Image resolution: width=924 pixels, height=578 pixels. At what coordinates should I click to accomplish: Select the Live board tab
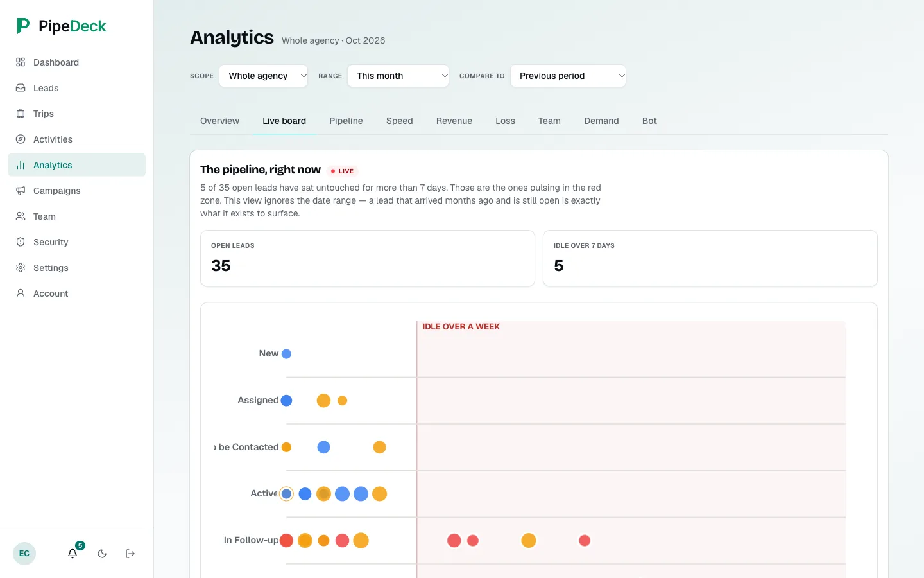click(x=284, y=121)
